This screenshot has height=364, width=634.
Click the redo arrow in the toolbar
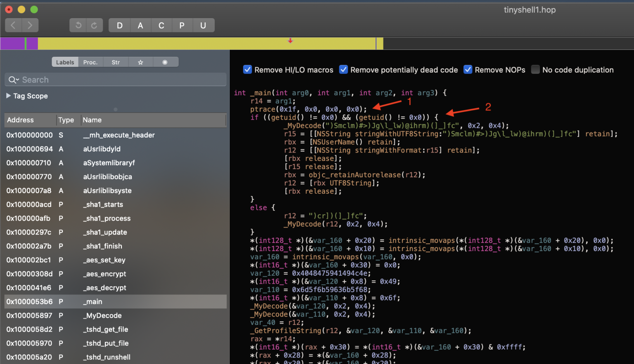pyautogui.click(x=95, y=25)
